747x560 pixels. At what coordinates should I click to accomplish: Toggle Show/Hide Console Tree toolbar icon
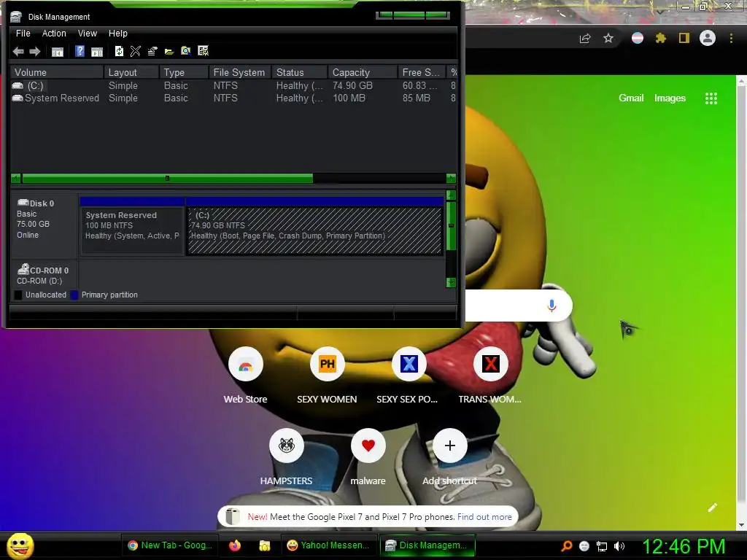tap(57, 52)
